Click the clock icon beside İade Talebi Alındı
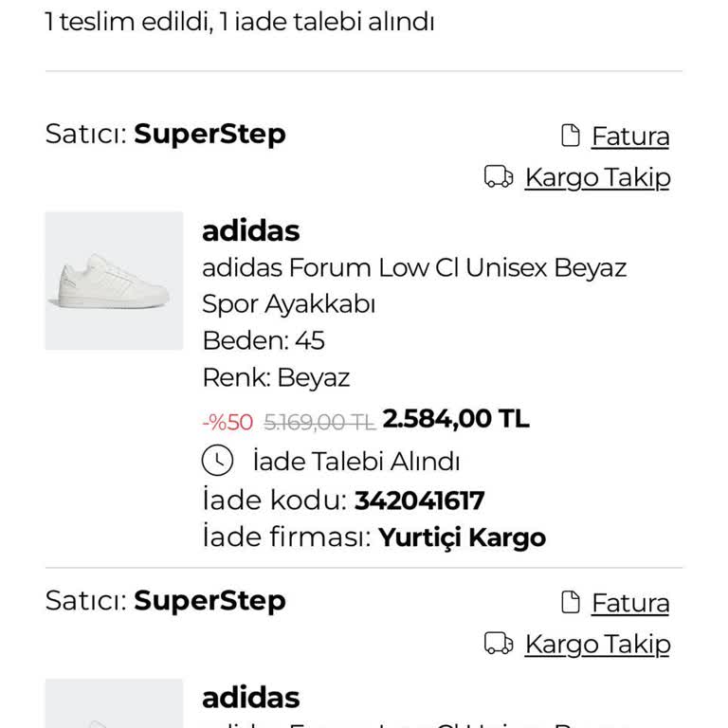This screenshot has width=728, height=728. point(218,461)
